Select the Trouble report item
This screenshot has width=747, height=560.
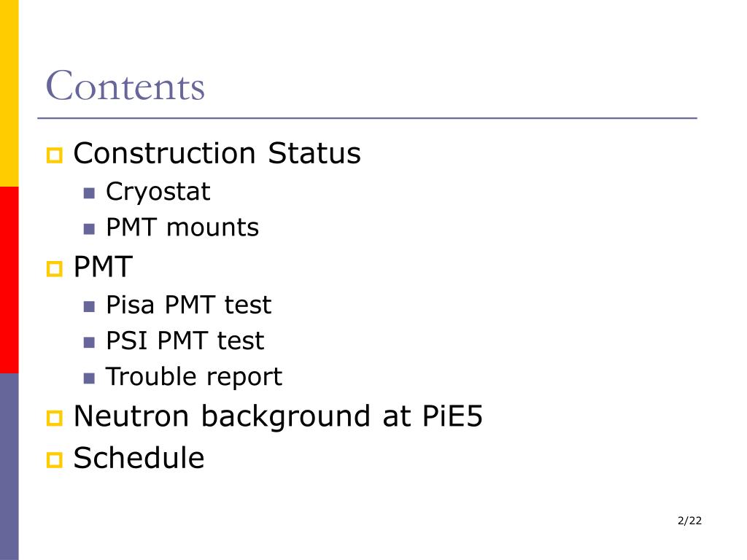click(194, 377)
